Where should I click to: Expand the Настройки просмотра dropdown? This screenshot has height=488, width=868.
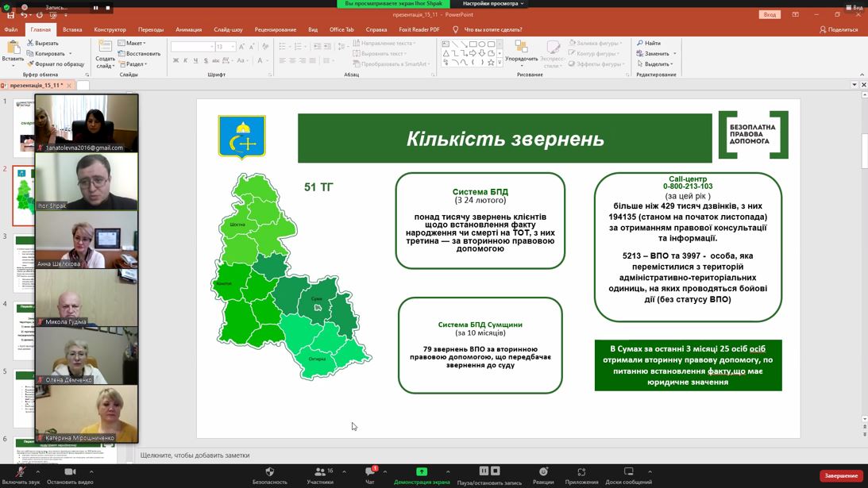pos(493,4)
